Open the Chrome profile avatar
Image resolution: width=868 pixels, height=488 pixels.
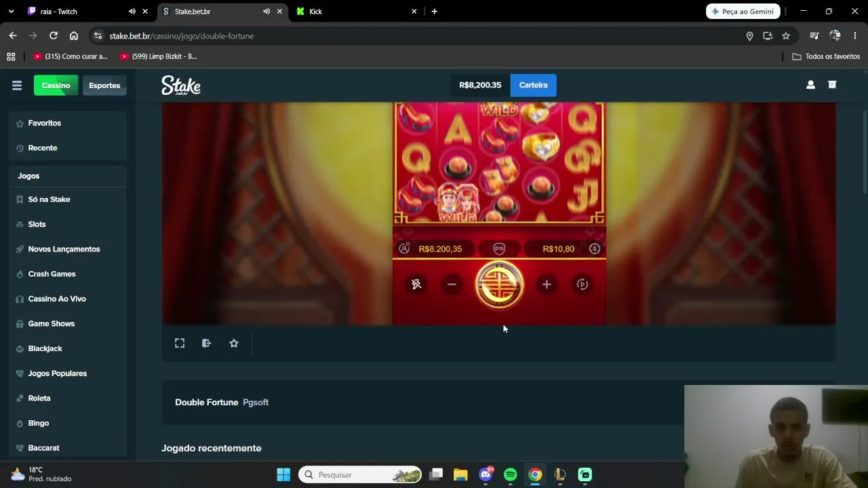[x=835, y=36]
